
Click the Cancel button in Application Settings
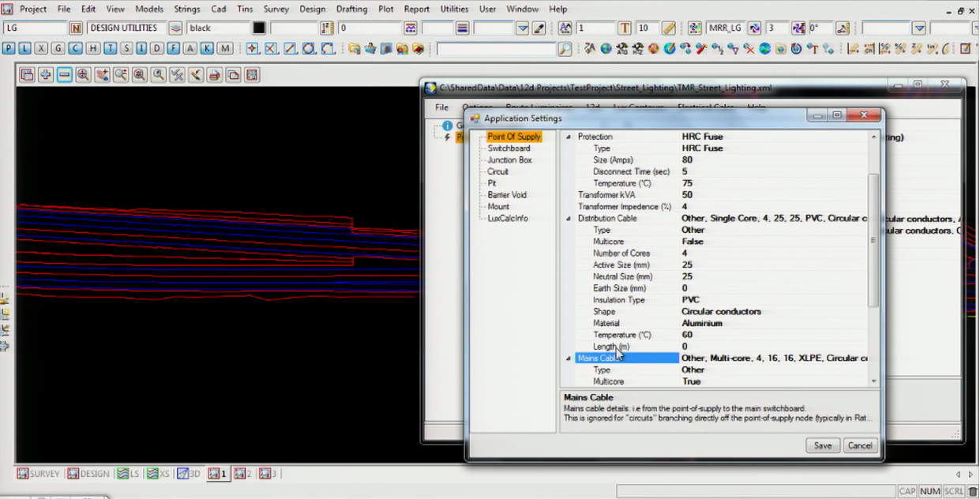coord(859,445)
